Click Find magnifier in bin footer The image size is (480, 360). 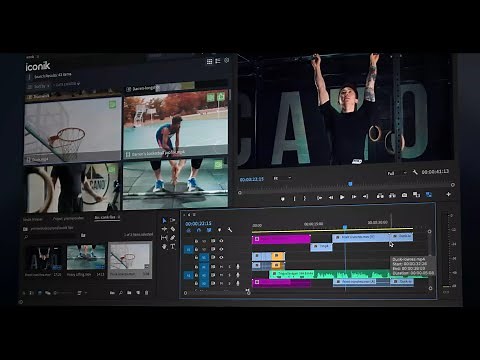pyautogui.click(x=121, y=293)
